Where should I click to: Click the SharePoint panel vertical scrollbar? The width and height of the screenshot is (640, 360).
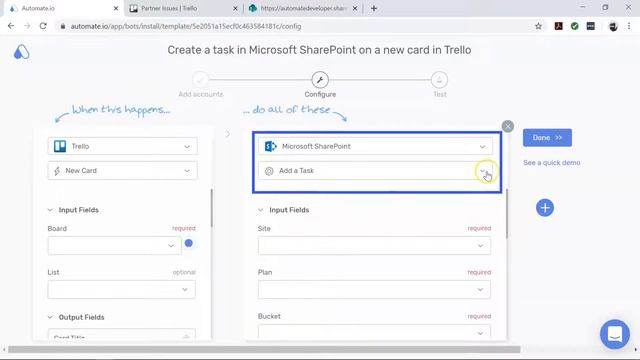point(507,213)
